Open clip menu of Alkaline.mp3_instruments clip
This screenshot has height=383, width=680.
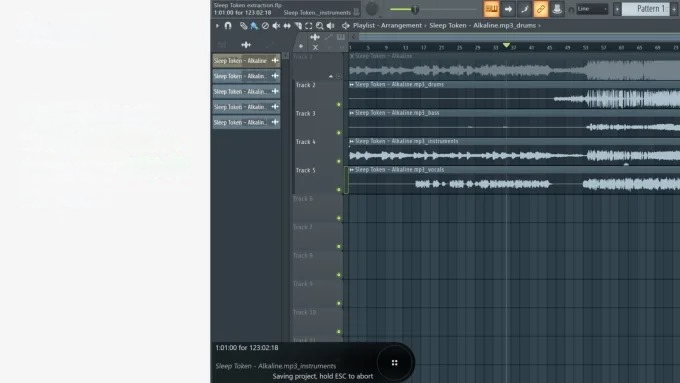pos(352,141)
